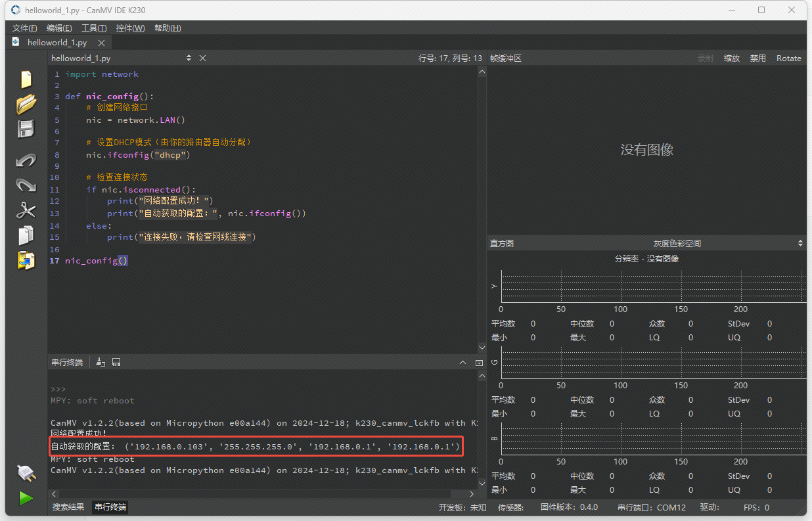This screenshot has width=812, height=521.
Task: Click 传感器 status bar entry
Action: point(511,507)
